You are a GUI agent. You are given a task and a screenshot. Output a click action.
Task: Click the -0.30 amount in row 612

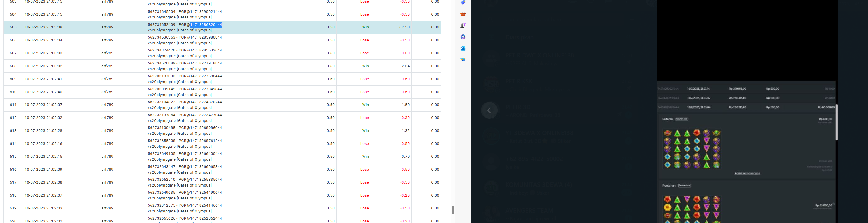click(405, 118)
